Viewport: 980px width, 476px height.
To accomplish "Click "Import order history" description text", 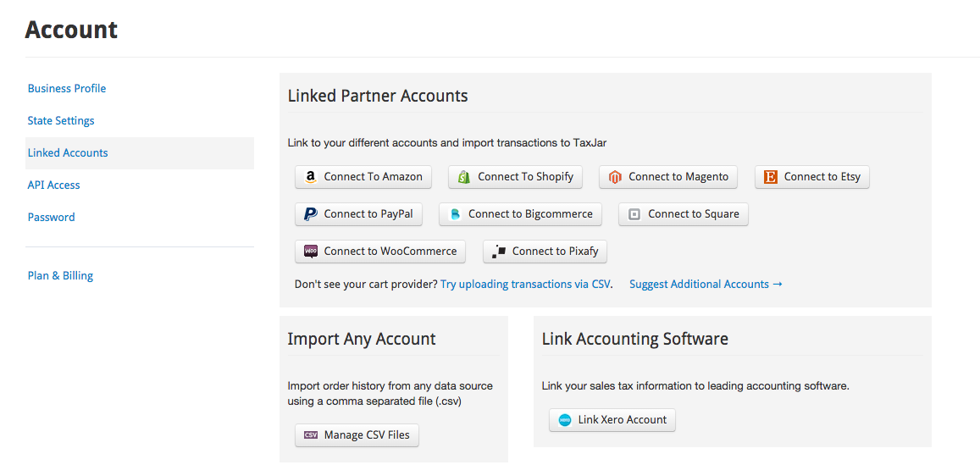I will (390, 394).
